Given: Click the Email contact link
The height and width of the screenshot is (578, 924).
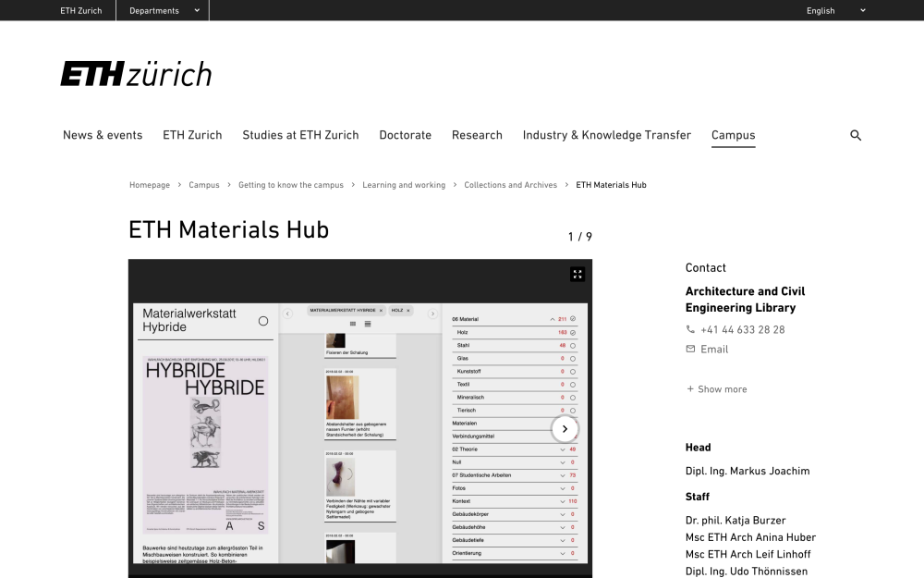Looking at the screenshot, I should [714, 350].
